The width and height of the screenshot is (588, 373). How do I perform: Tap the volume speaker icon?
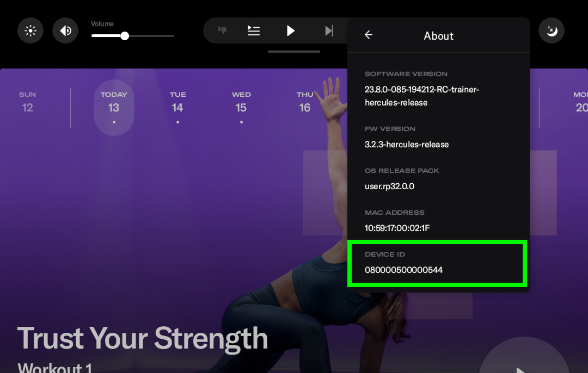(x=65, y=31)
